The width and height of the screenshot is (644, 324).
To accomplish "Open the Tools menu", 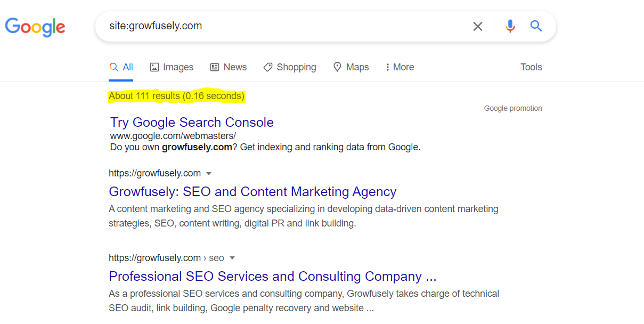I will coord(531,67).
